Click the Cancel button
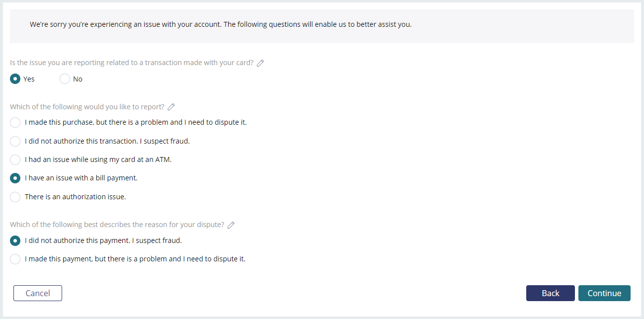 point(38,293)
